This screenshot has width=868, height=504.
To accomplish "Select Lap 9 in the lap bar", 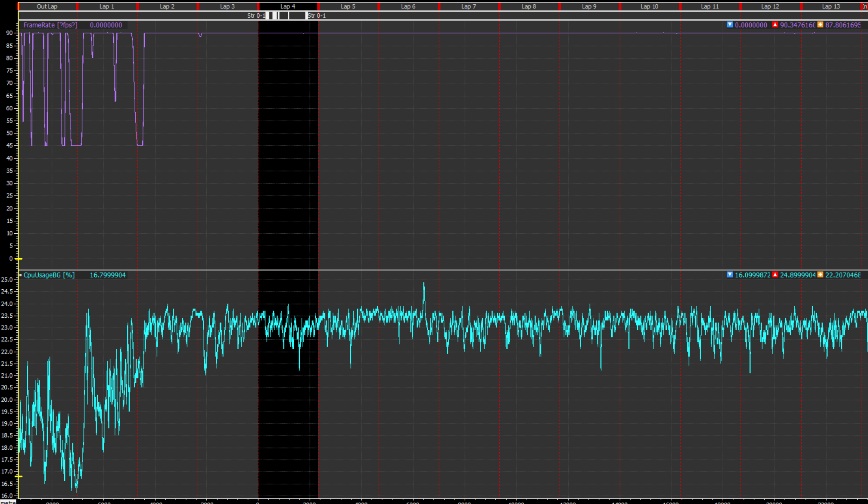I will coord(589,6).
